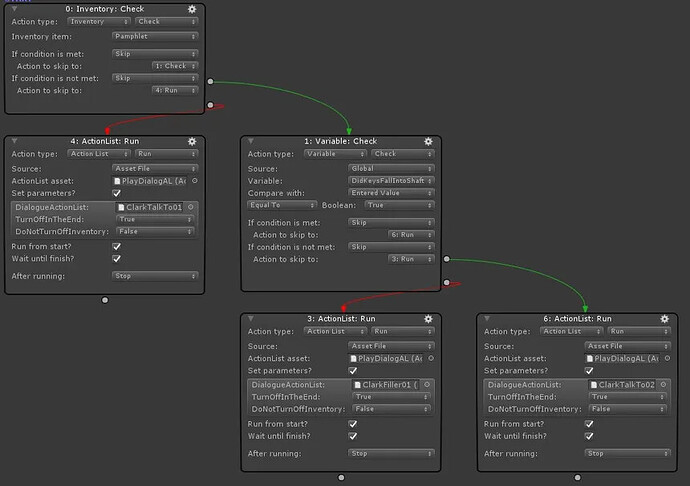690x486 pixels.
Task: Change Equal To comparison dropdown
Action: pos(282,205)
